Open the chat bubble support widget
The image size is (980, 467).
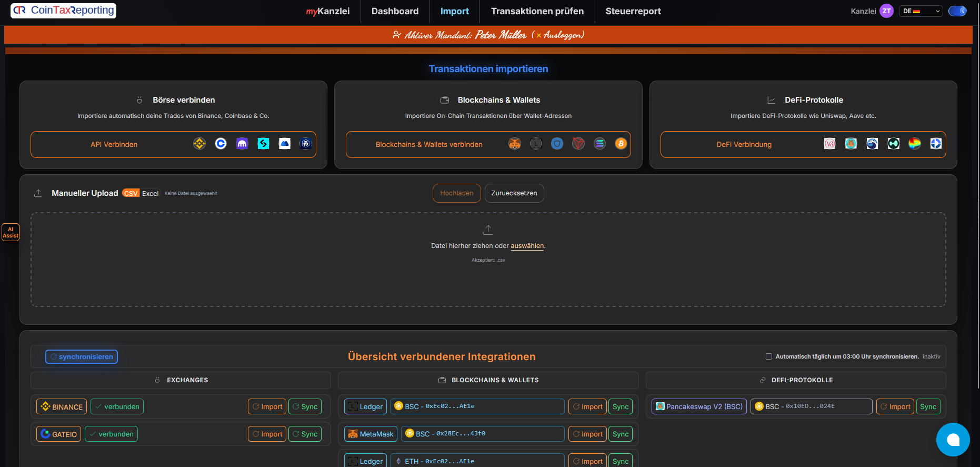953,440
